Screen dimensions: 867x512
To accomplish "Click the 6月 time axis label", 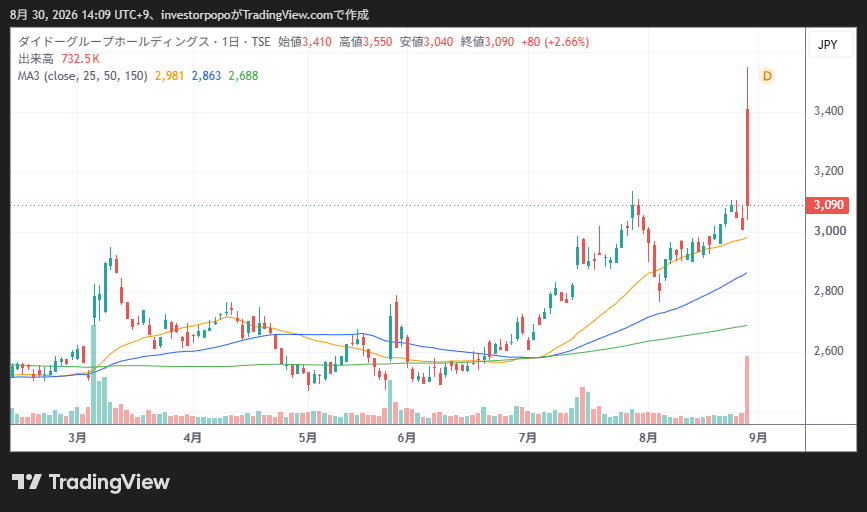I will (x=406, y=438).
